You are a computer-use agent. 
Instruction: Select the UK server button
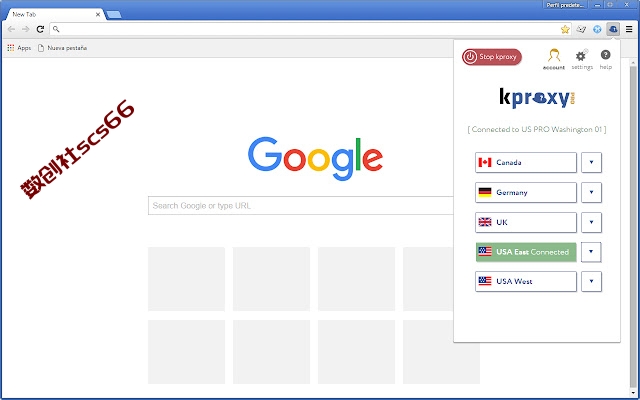pyautogui.click(x=526, y=222)
